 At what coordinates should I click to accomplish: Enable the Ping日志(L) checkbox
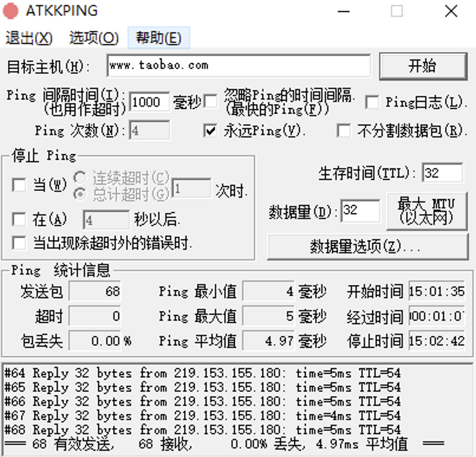[x=372, y=102]
